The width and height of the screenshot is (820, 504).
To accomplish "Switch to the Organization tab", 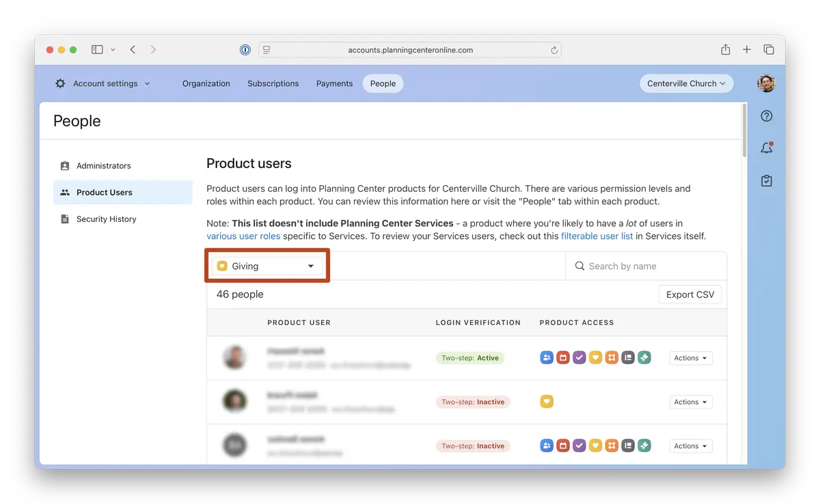I will [206, 83].
